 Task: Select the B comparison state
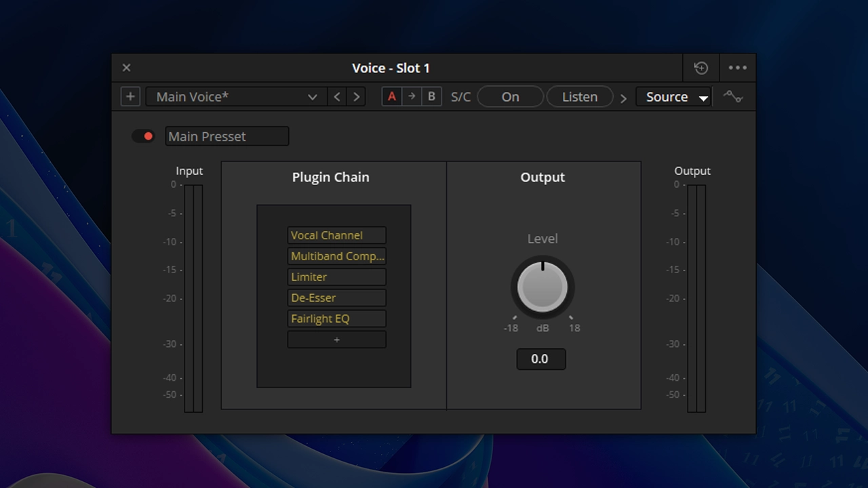tap(431, 96)
